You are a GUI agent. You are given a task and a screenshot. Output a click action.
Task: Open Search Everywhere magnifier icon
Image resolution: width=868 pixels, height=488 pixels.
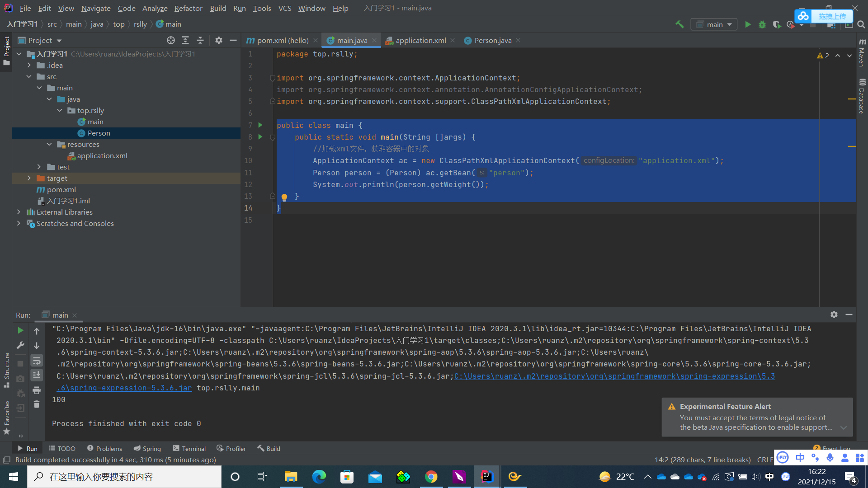click(861, 24)
